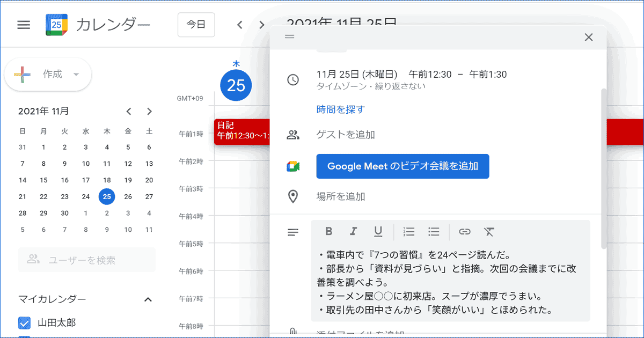Viewport: 644px width, 338px height.
Task: Apply underline formatting in the editor
Action: [x=378, y=232]
